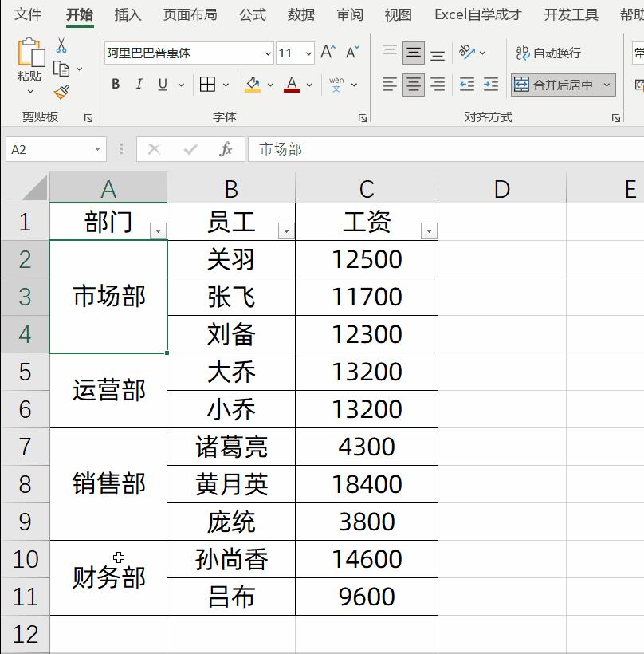Switch to the 数据 ribbon tab

(299, 14)
